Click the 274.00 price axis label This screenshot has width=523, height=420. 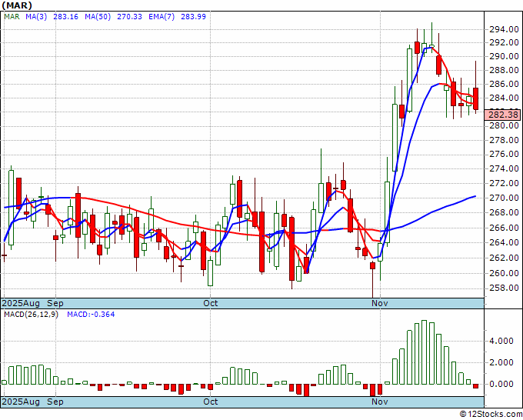pos(504,168)
